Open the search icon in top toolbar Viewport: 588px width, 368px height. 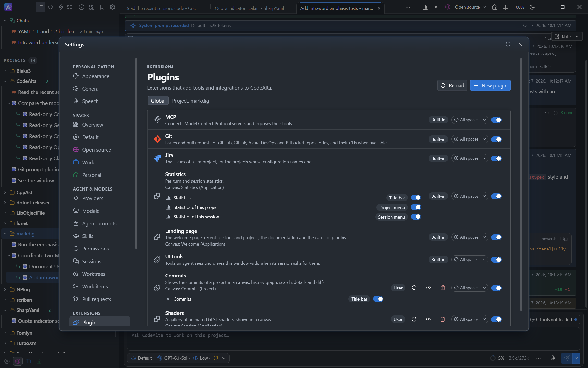(x=51, y=7)
